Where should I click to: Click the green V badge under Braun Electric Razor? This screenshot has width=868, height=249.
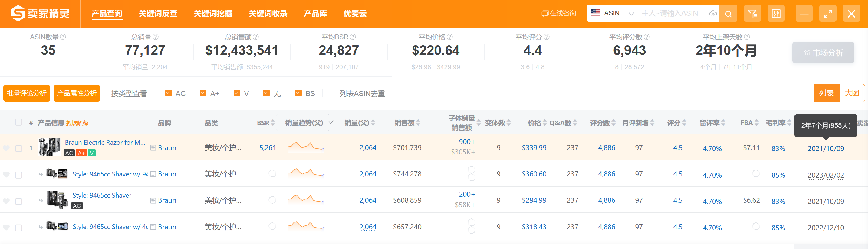point(92,153)
